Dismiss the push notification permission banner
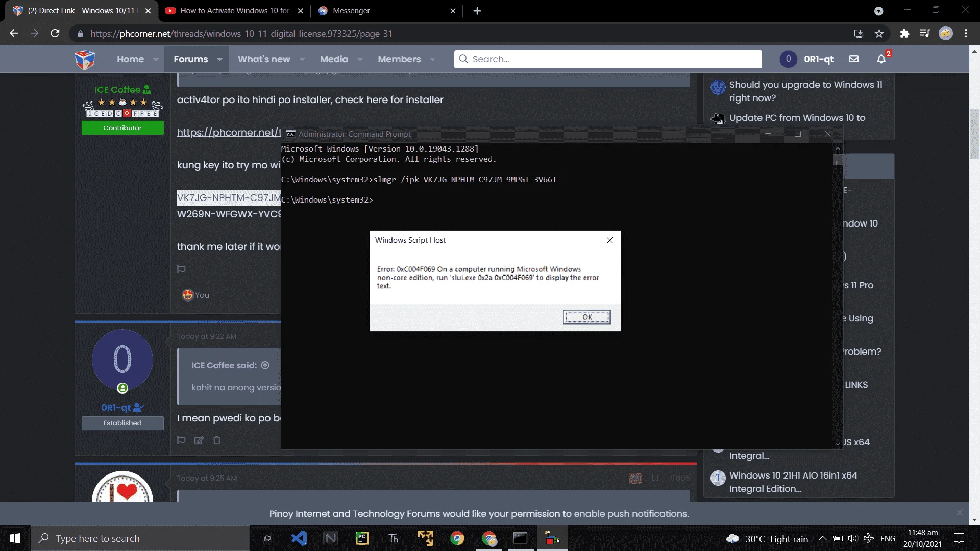980x551 pixels. [x=960, y=512]
